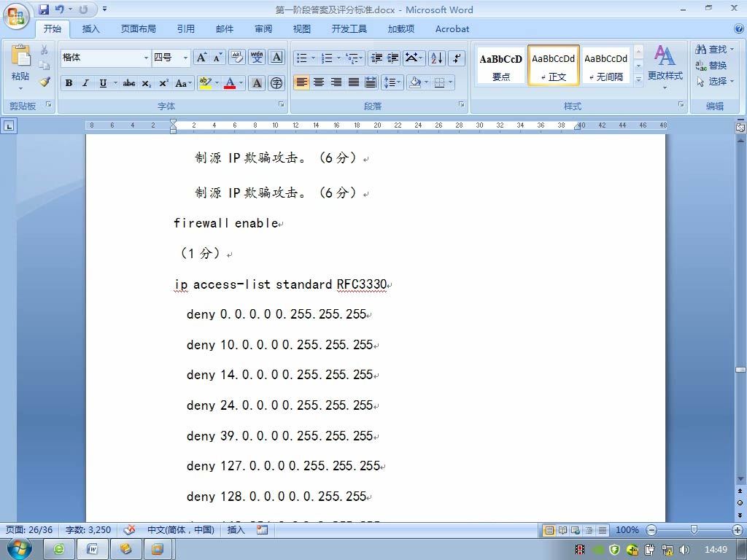Viewport: 747px width, 560px height.
Task: Toggle italic formatting
Action: tap(86, 83)
